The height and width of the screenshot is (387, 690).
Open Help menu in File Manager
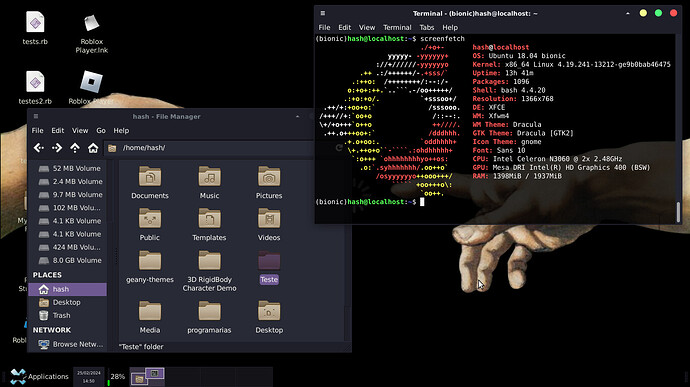coord(121,130)
